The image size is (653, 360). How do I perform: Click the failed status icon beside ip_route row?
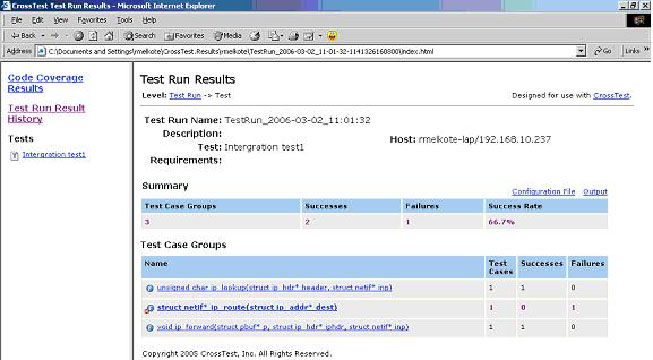pos(149,309)
